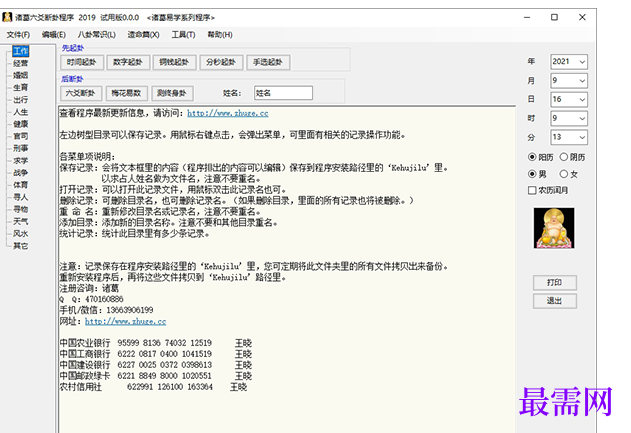This screenshot has height=433, width=631.
Task: Select 风水 in the category tree
Action: pyautogui.click(x=21, y=233)
